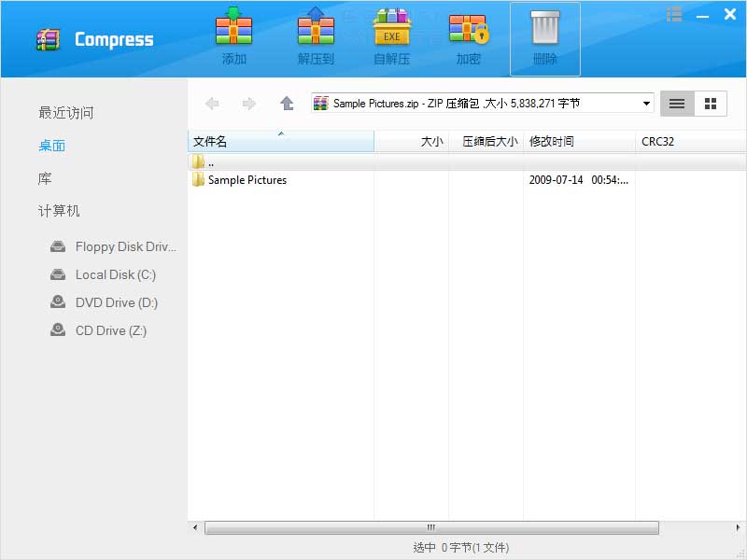Open Floppy Disk Drive in sidebar
The width and height of the screenshot is (747, 560).
pyautogui.click(x=113, y=246)
